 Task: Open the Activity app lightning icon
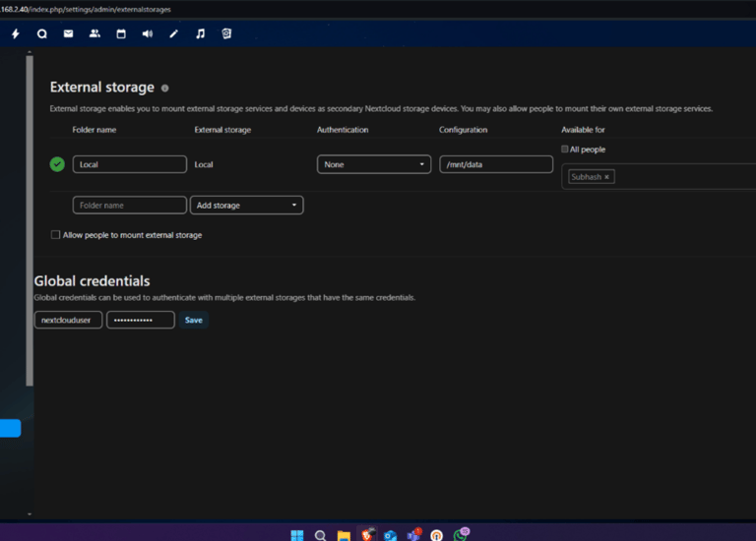click(x=16, y=33)
